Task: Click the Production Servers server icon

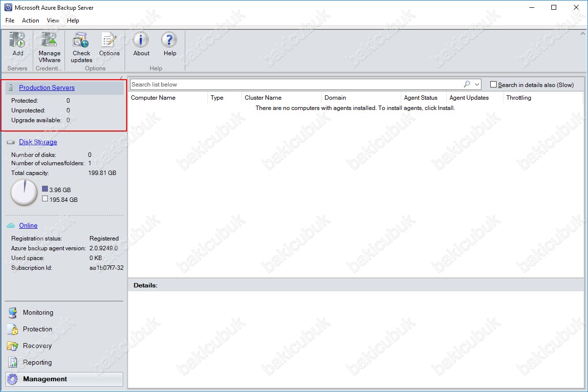Action: coord(11,88)
